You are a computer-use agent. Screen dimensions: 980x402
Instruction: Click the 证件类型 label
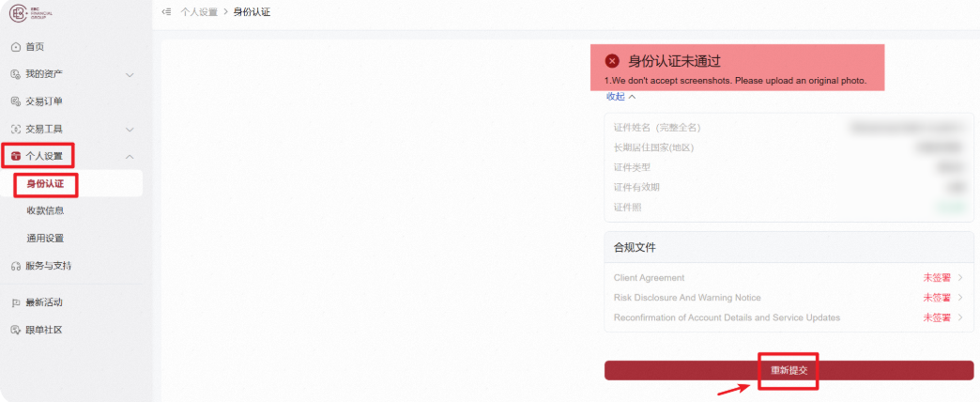[x=633, y=167]
